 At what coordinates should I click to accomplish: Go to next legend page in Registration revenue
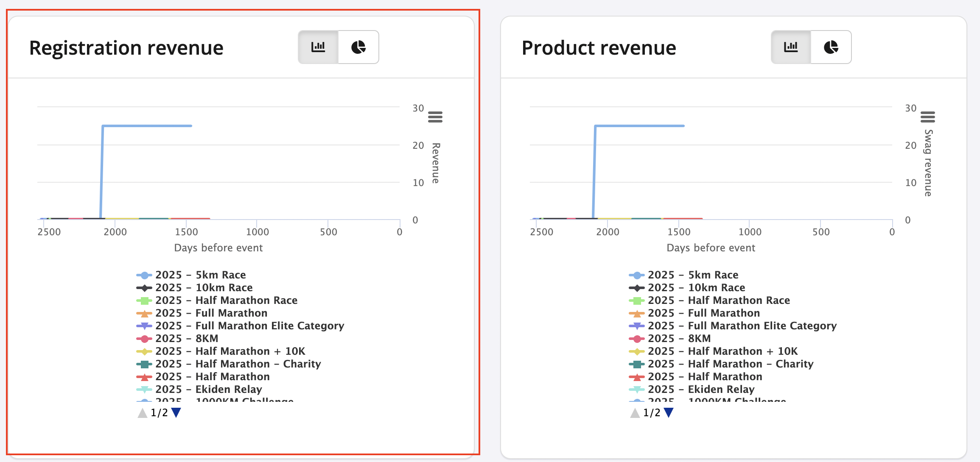(176, 412)
